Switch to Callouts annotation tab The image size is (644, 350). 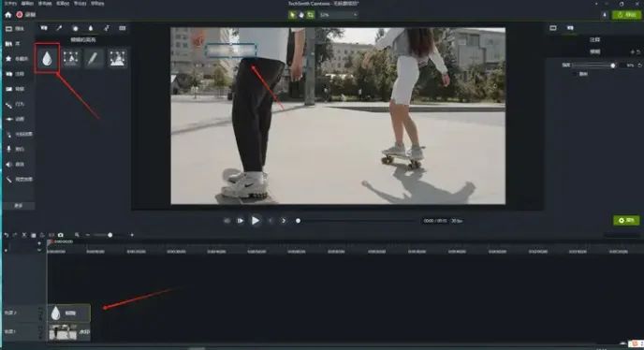(x=44, y=28)
